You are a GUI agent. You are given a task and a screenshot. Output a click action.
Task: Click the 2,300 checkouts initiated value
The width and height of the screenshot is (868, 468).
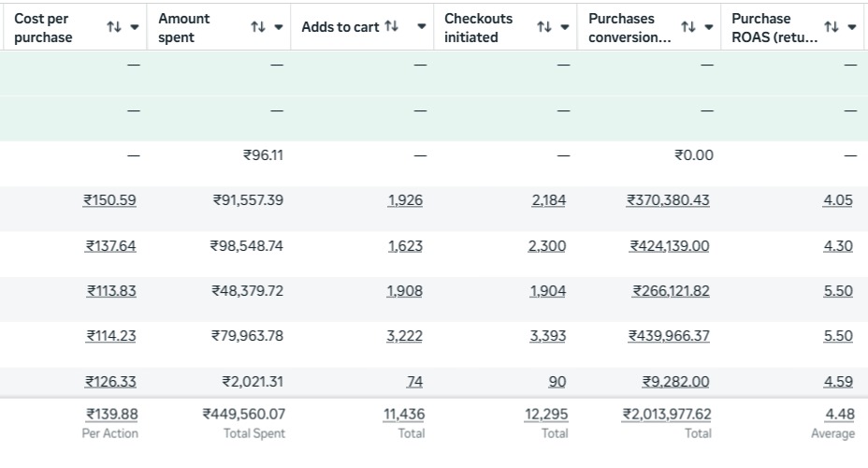click(547, 246)
